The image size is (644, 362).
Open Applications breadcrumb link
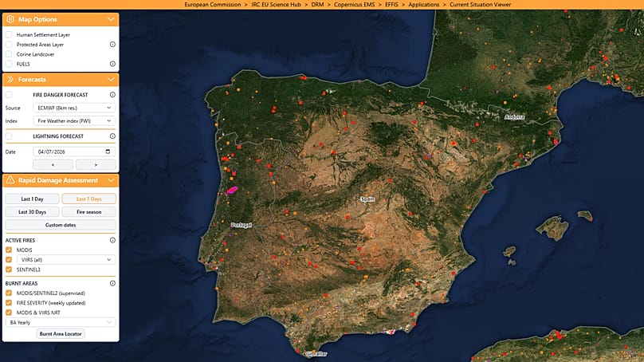tap(424, 5)
